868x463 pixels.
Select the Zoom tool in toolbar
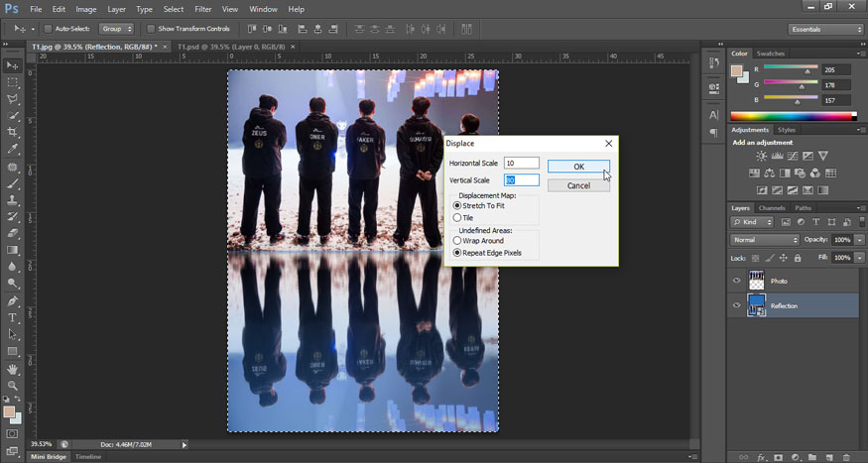tap(13, 386)
